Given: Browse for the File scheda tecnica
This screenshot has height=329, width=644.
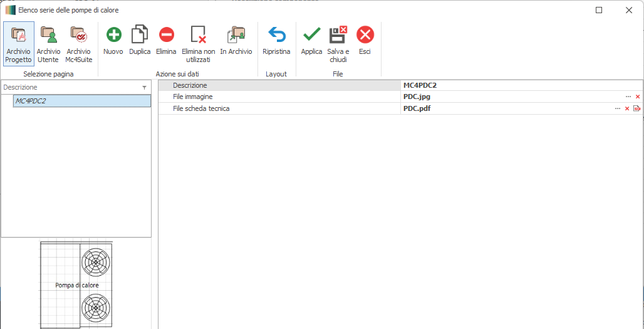Looking at the screenshot, I should click(617, 108).
